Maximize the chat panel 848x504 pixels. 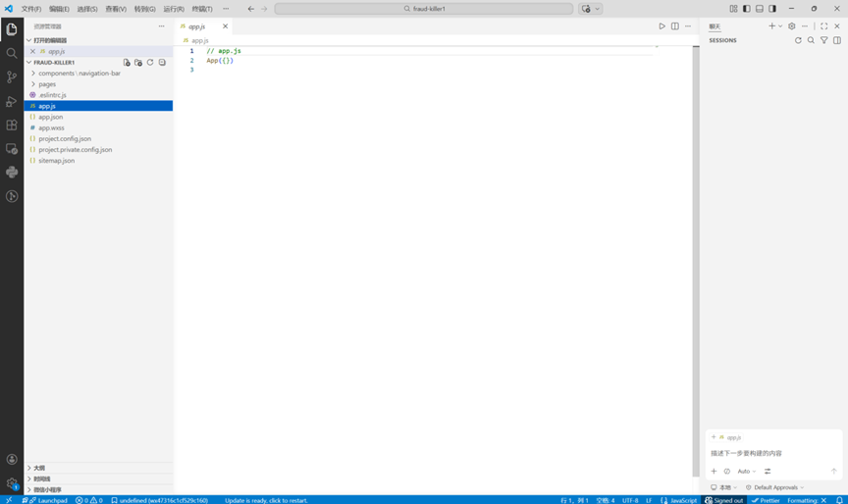coord(823,25)
